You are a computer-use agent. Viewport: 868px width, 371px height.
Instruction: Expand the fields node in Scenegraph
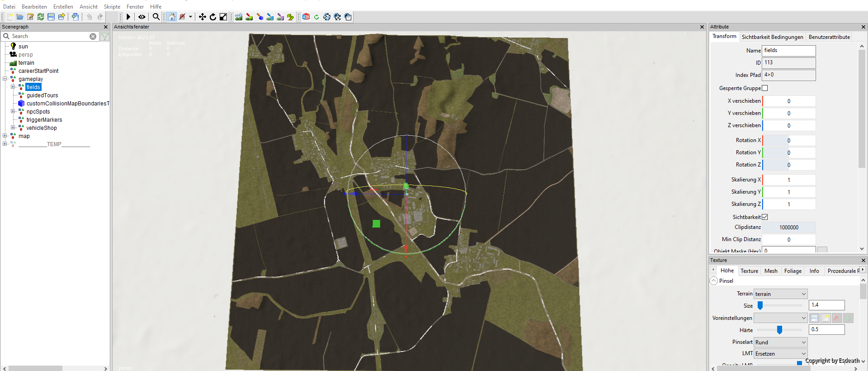(13, 87)
